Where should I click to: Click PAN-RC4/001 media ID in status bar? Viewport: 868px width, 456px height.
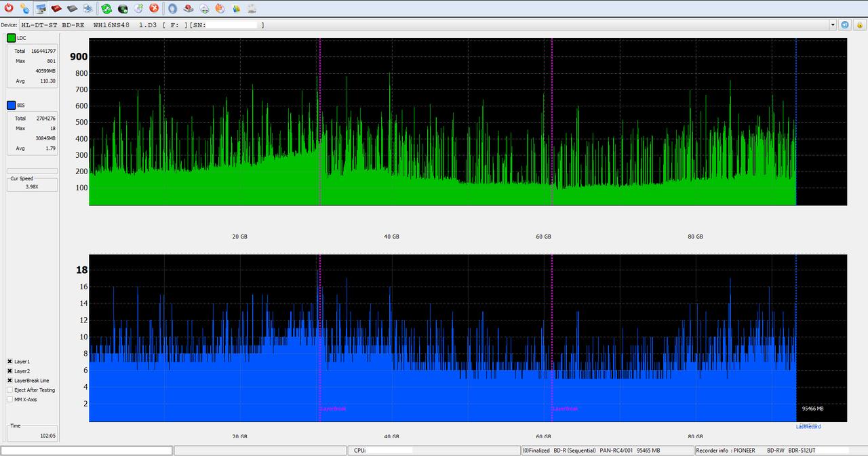pyautogui.click(x=616, y=451)
